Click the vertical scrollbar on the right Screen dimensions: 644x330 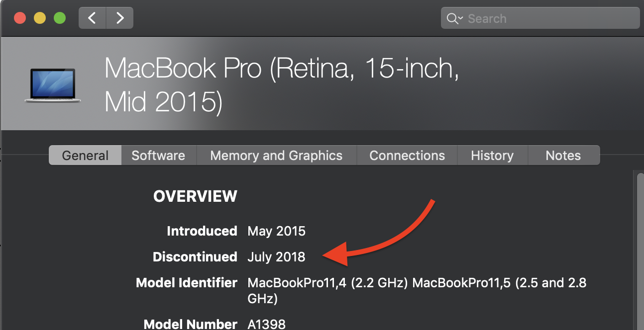click(640, 248)
